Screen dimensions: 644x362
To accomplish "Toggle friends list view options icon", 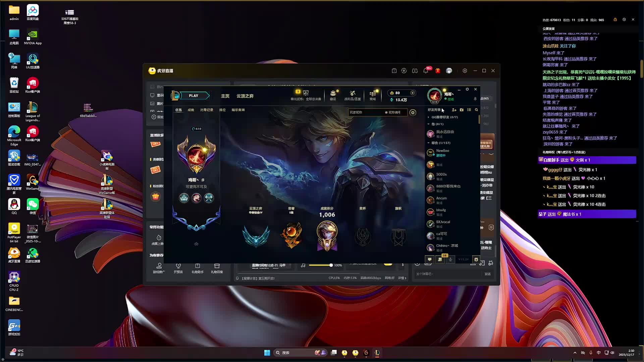I will (469, 110).
